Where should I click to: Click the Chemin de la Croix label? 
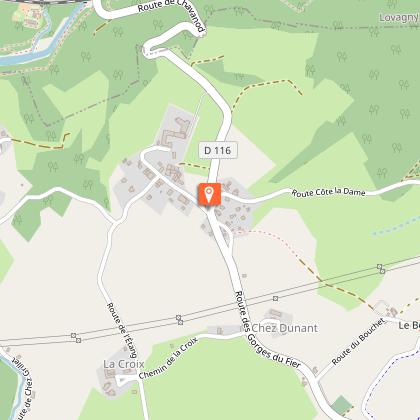point(168,359)
